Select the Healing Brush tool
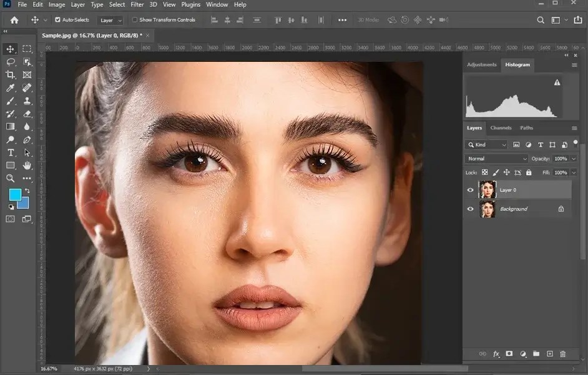The height and width of the screenshot is (375, 588). click(27, 87)
